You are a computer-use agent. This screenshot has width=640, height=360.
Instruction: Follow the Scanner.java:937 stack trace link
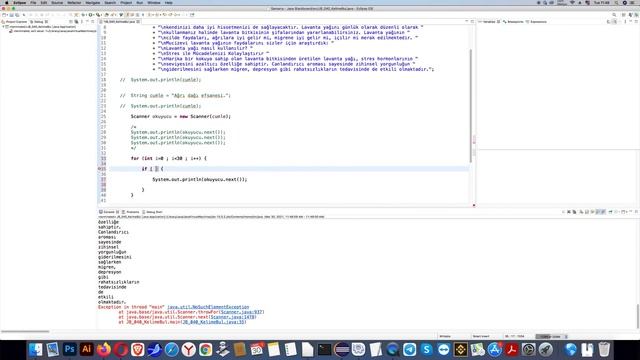[x=242, y=312]
